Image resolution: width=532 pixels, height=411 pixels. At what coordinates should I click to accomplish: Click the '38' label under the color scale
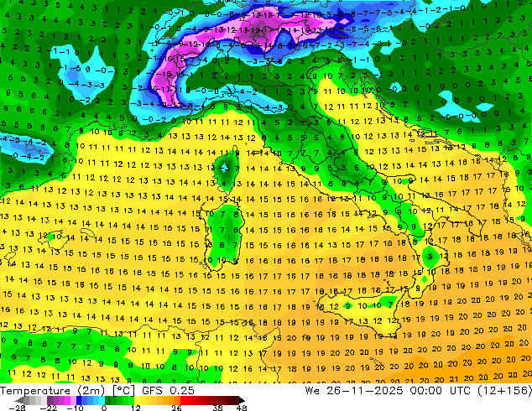(218, 408)
